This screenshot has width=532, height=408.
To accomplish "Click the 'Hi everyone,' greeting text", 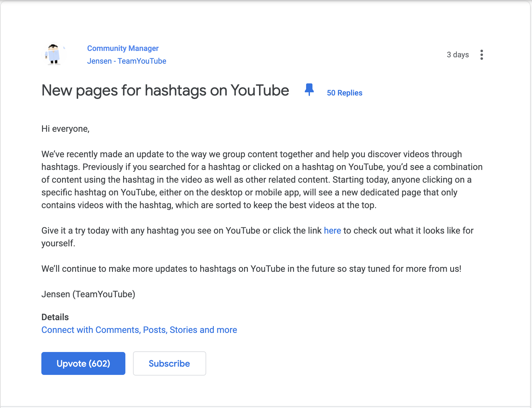I will point(66,129).
